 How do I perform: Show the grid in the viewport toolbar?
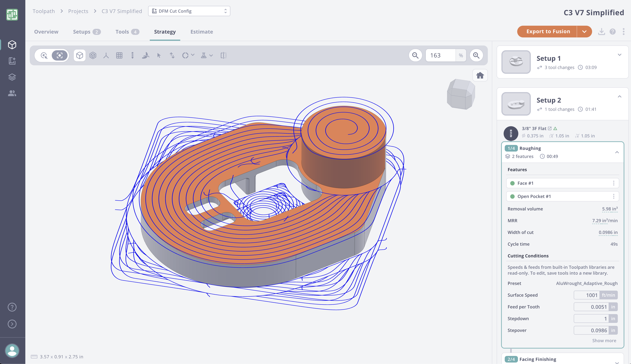pyautogui.click(x=119, y=55)
